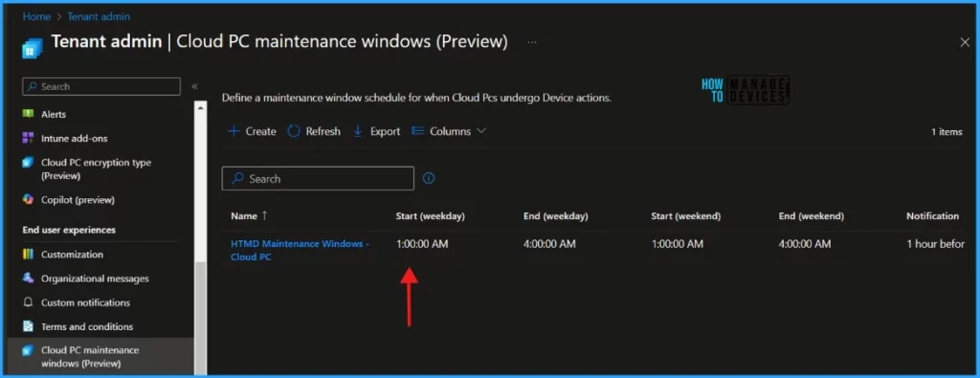Focus the maintenance windows Search field
Screen dimensions: 980x378
[x=318, y=178]
